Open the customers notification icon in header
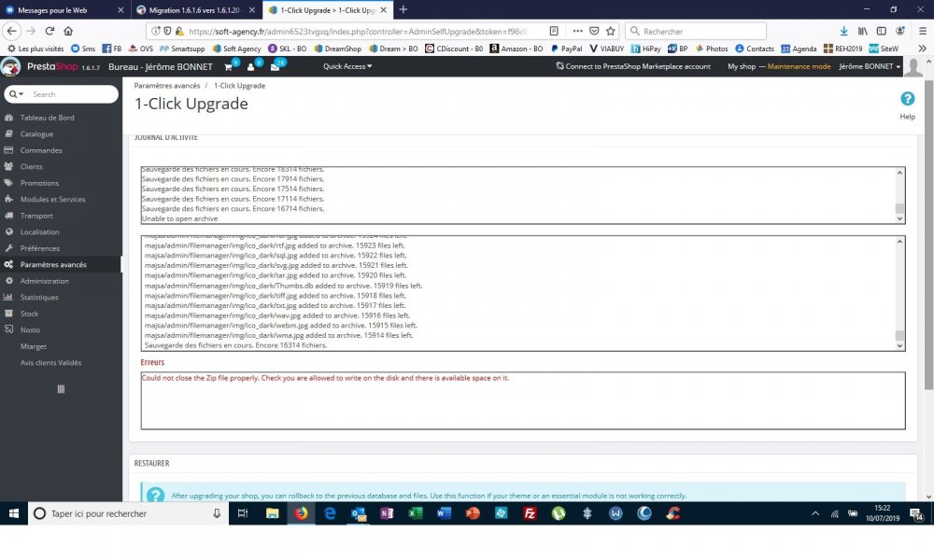The image size is (934, 560). 250,66
